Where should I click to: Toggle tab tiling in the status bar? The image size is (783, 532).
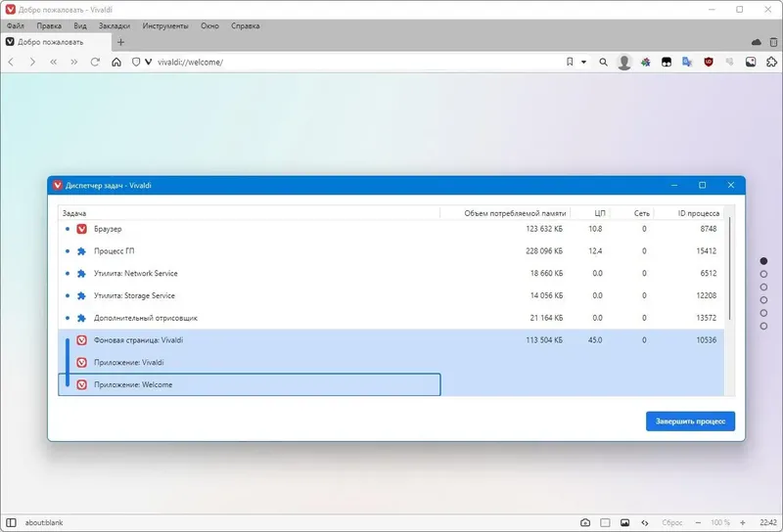coord(605,522)
